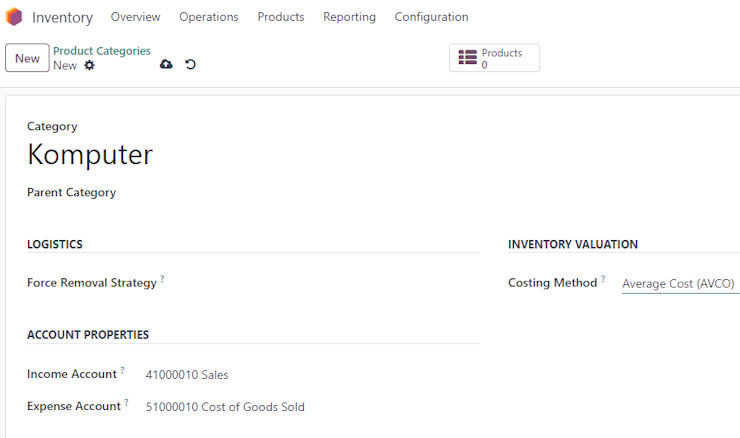The height and width of the screenshot is (438, 740).
Task: Show Costing Method help question mark
Action: (603, 278)
